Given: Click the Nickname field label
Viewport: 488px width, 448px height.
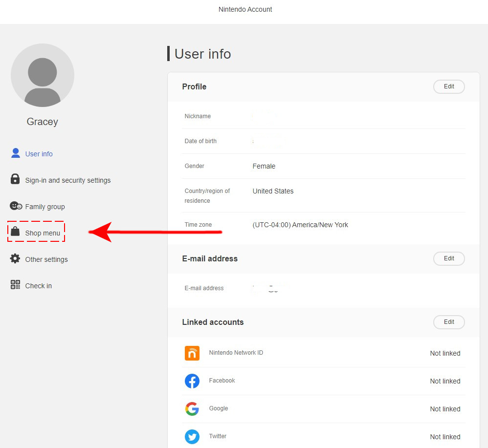Looking at the screenshot, I should pyautogui.click(x=198, y=116).
